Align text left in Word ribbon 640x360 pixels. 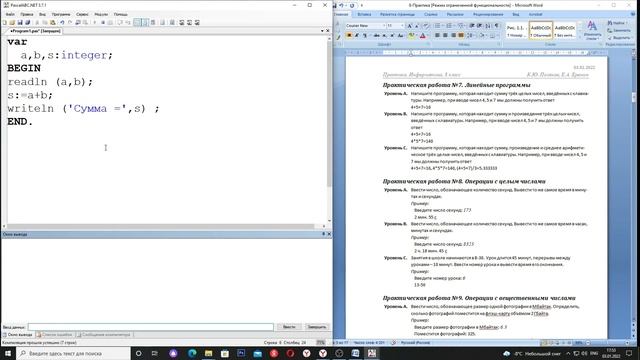437,36
